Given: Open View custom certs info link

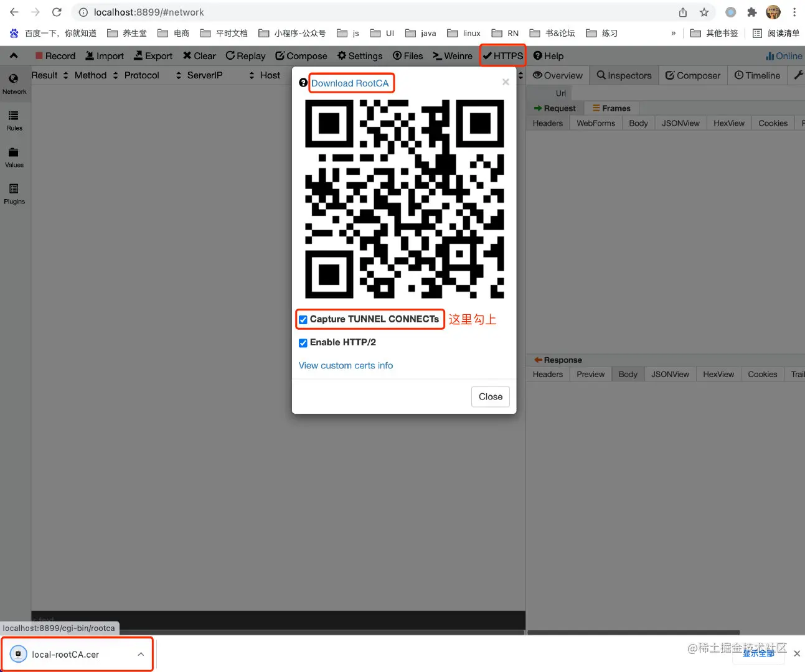Looking at the screenshot, I should [x=346, y=366].
